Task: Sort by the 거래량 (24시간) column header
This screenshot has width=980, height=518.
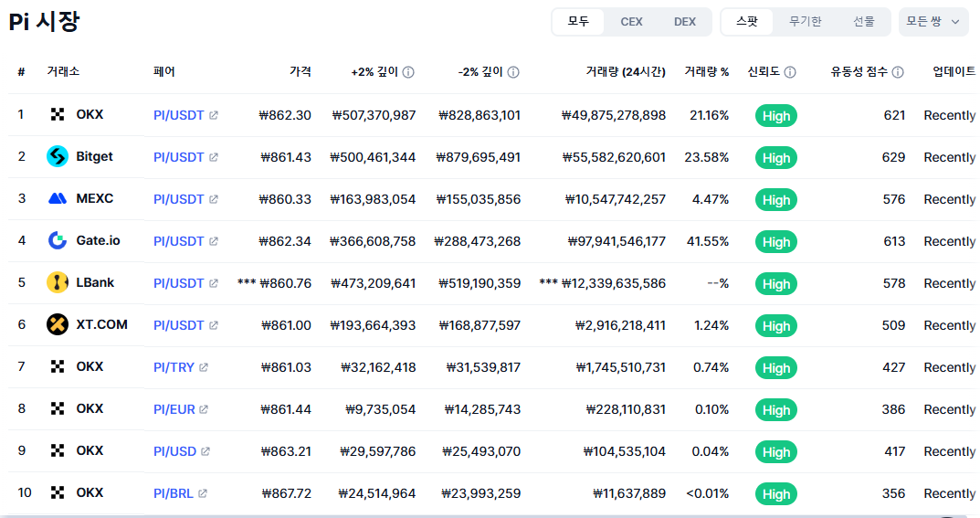Action: click(x=626, y=72)
